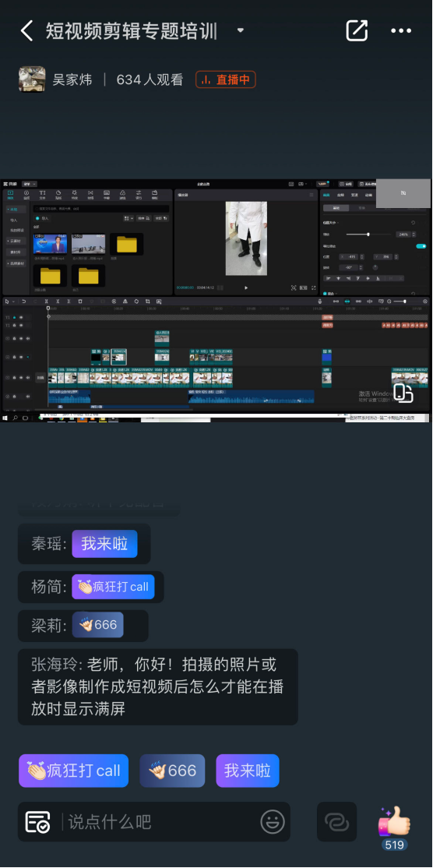This screenshot has width=433, height=868.
Task: Open the three-dot more options menu
Action: (401, 30)
